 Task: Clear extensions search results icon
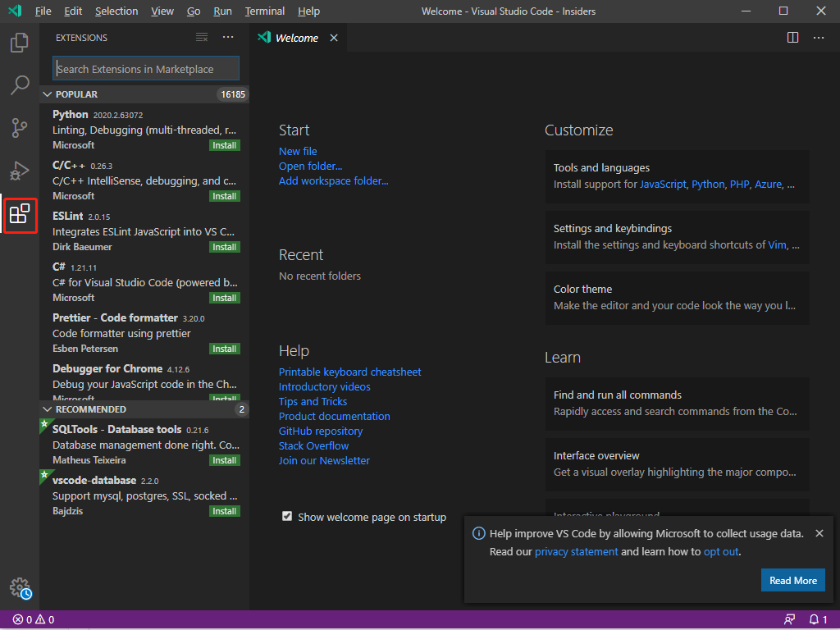click(202, 38)
